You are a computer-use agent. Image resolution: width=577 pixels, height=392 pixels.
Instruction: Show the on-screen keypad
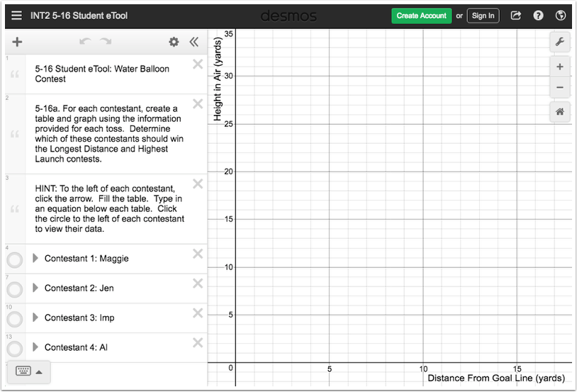pos(23,371)
